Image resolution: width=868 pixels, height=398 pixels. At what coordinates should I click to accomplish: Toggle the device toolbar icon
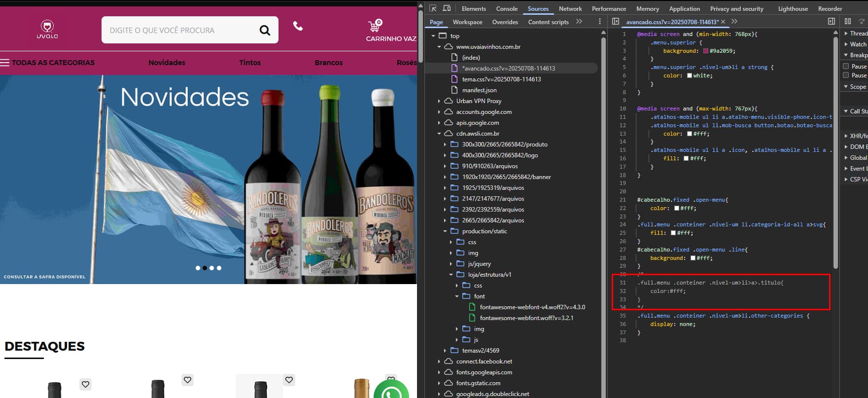447,8
